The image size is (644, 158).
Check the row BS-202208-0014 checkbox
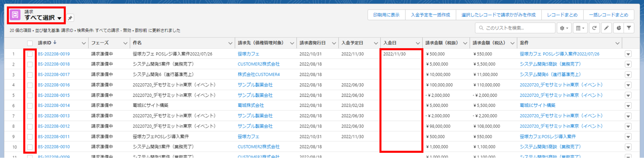coord(30,106)
